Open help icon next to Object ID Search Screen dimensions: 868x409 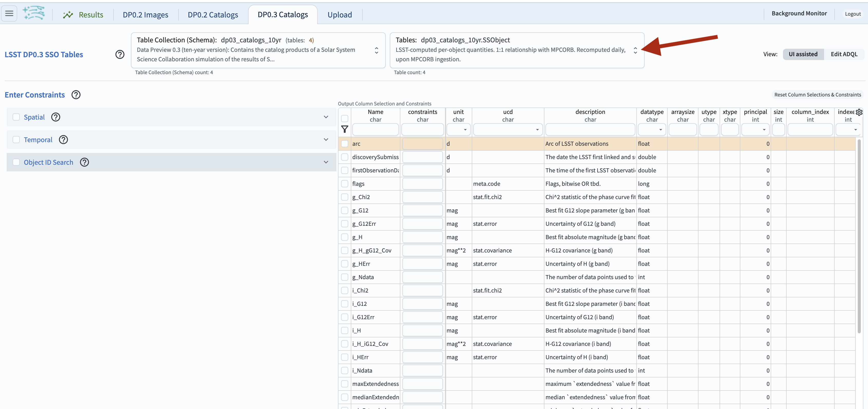point(84,162)
